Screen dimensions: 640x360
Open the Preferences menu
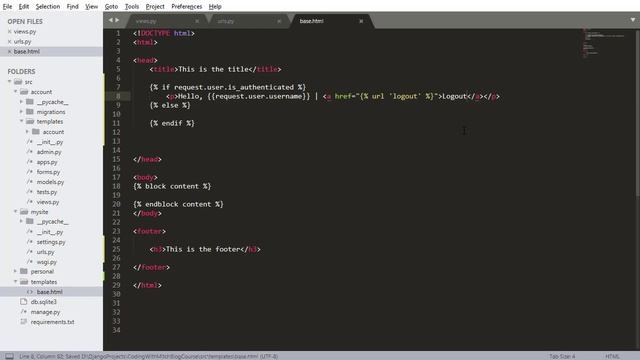point(187,7)
